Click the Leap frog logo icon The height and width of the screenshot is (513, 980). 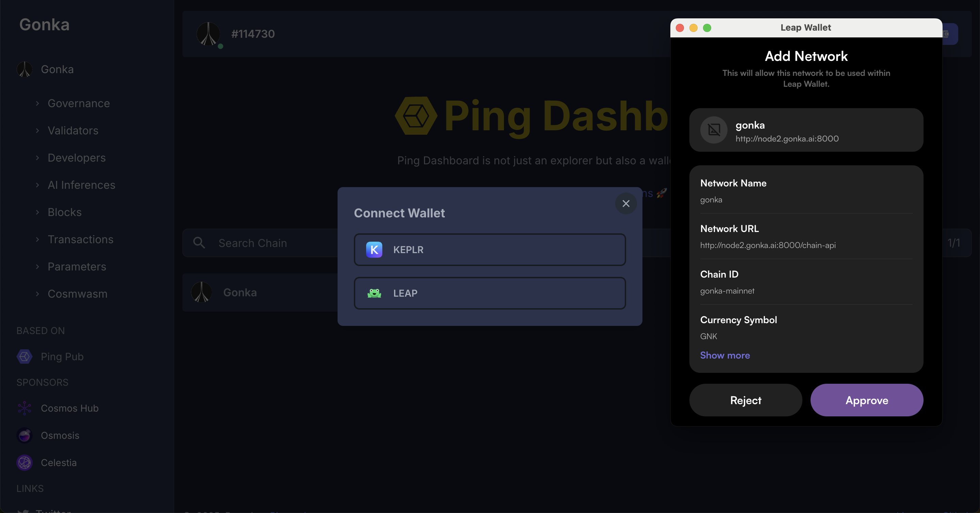click(x=374, y=293)
